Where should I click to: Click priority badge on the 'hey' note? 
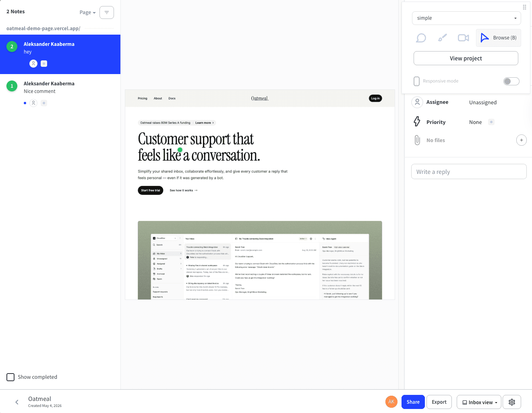[44, 64]
